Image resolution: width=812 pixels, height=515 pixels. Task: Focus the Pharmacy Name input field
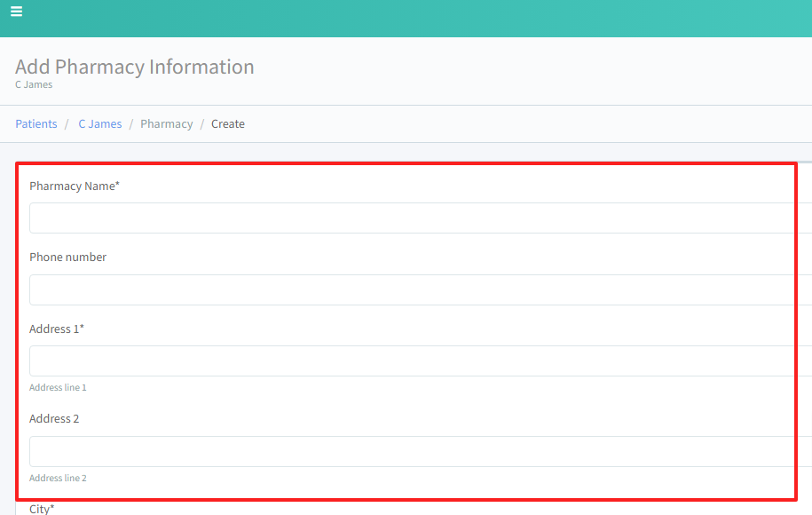(417, 218)
